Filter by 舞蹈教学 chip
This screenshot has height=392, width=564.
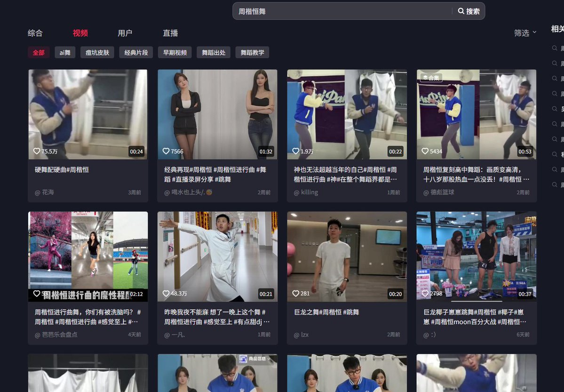click(x=253, y=53)
